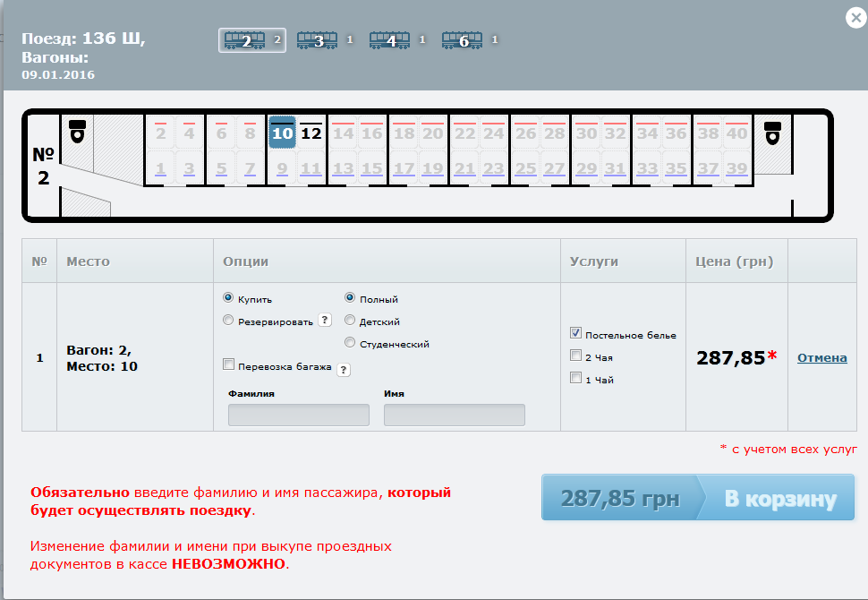Deselect highlighted seat 10 on car map
This screenshot has width=868, height=600.
pyautogui.click(x=283, y=133)
